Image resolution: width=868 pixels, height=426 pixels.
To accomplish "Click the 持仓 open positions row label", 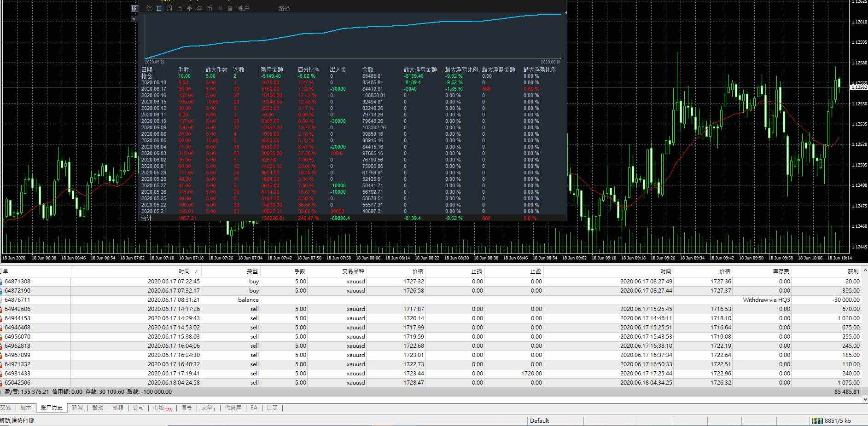I will 146,76.
